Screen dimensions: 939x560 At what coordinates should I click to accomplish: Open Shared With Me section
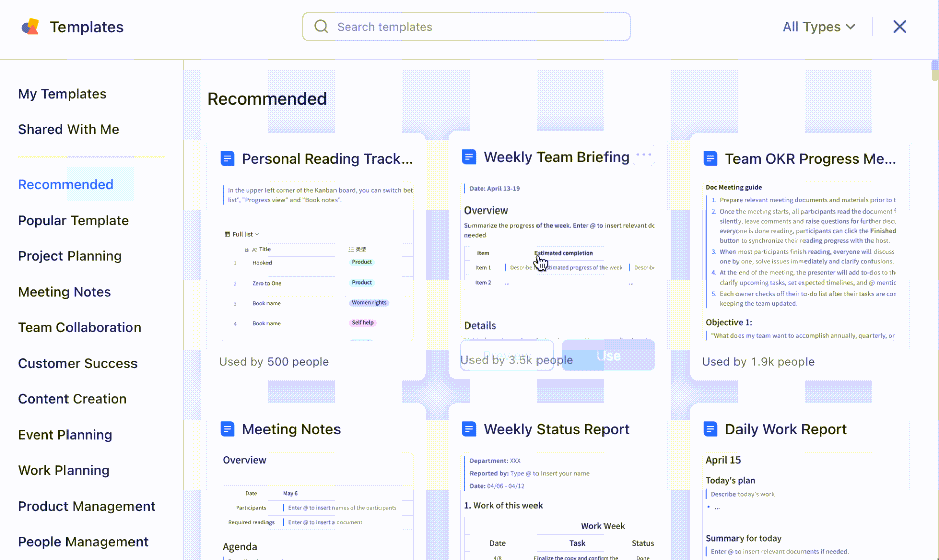(x=69, y=129)
